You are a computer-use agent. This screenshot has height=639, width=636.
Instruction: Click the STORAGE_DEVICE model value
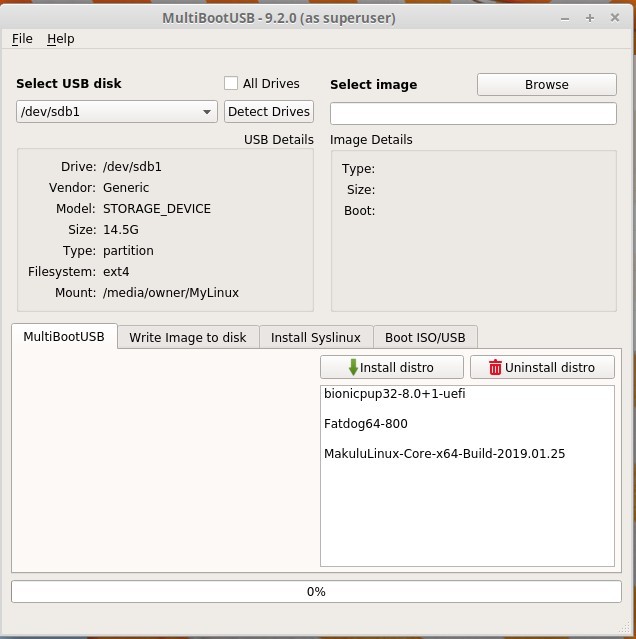pos(157,209)
